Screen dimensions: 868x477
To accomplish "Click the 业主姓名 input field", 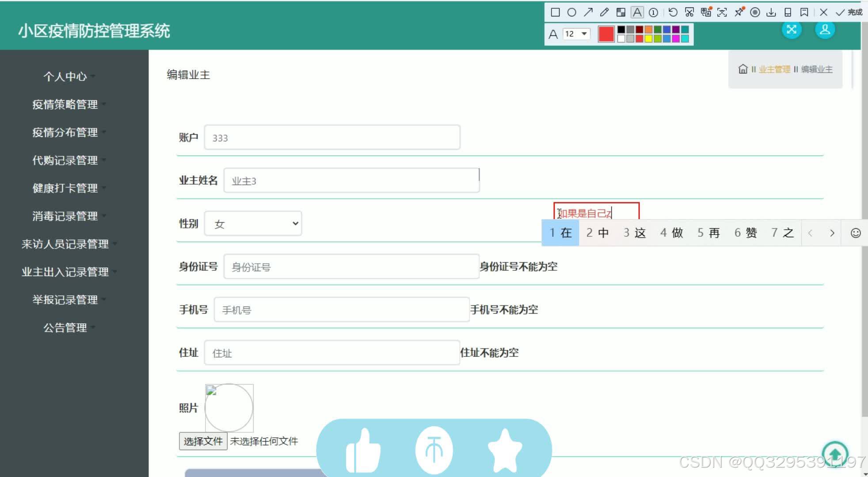I will [x=351, y=180].
